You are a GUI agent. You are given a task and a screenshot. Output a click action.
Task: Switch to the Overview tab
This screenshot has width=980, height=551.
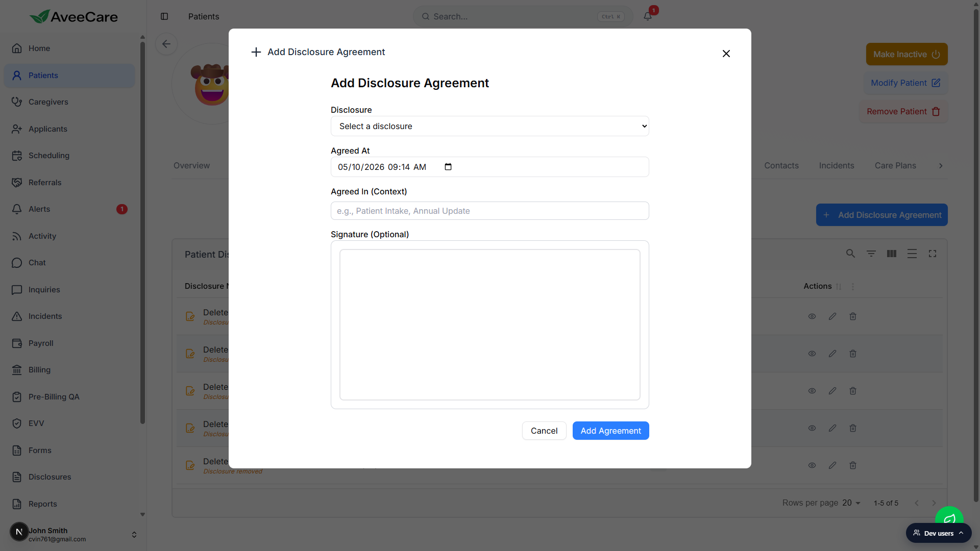[x=191, y=166]
